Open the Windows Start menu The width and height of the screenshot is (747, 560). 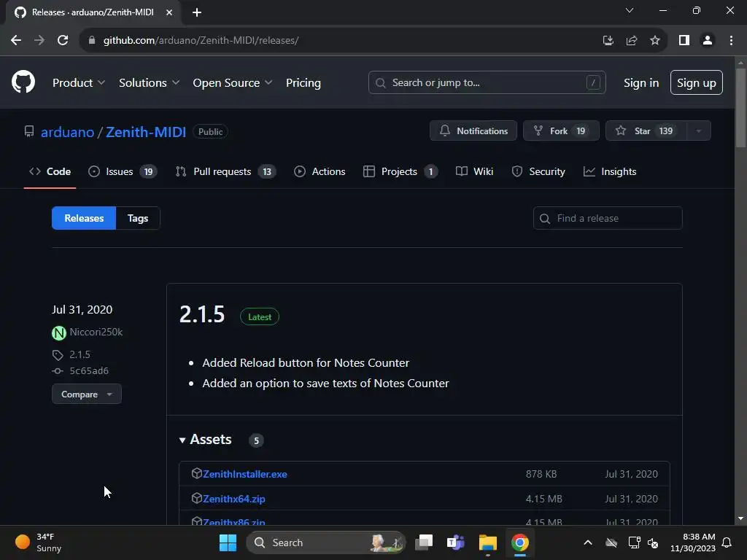pyautogui.click(x=228, y=542)
